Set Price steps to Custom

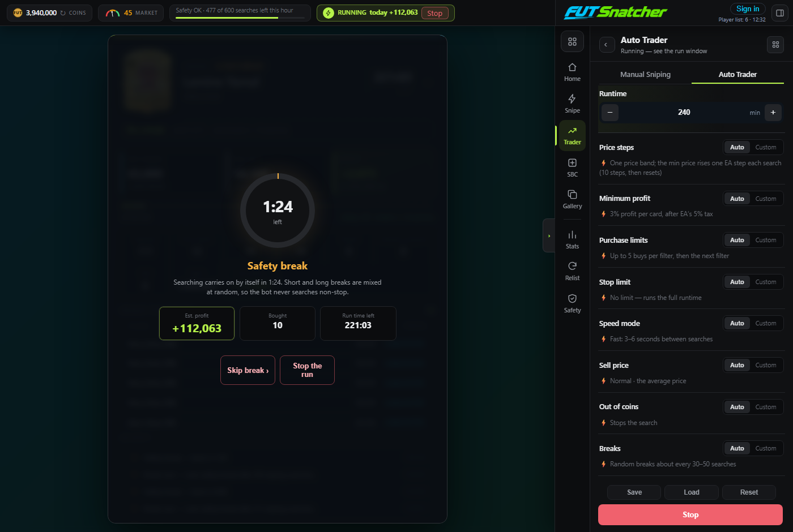(x=766, y=147)
